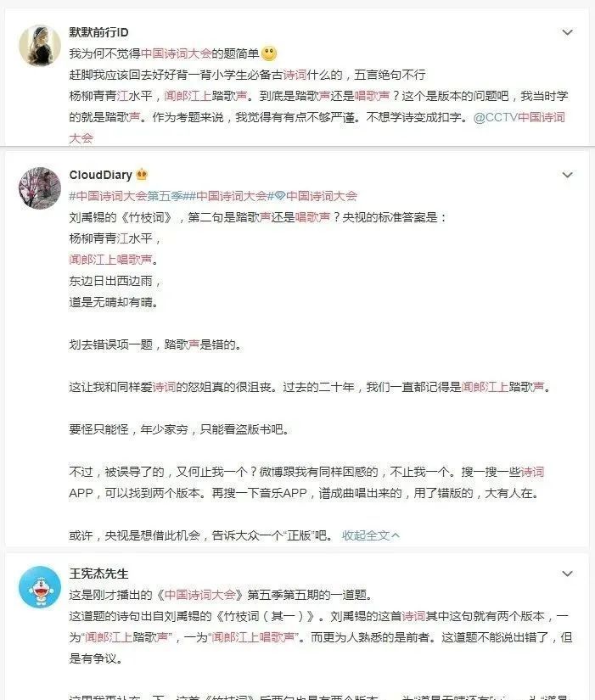Image resolution: width=595 pixels, height=700 pixels.
Task: Expand options chevron on 王宪杰先生's post
Action: (567, 574)
